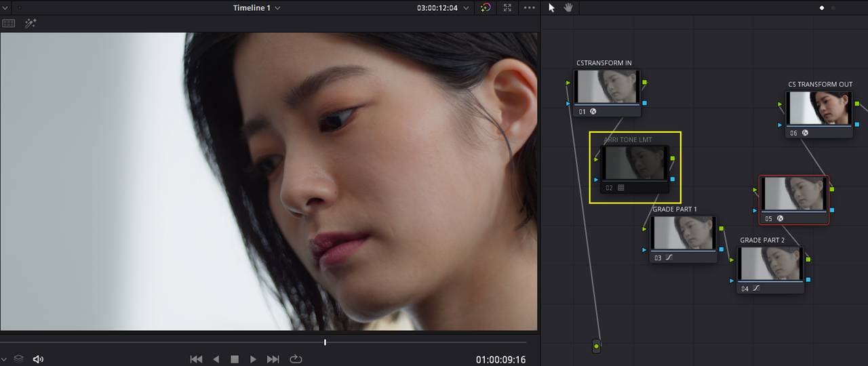Click the viewer image of the woman
The width and height of the screenshot is (868, 366).
[x=269, y=181]
